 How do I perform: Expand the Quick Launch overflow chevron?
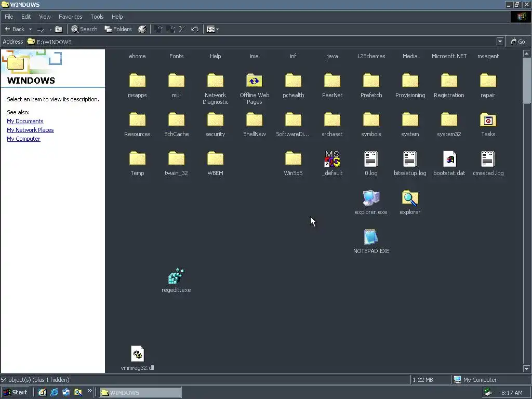coord(89,391)
